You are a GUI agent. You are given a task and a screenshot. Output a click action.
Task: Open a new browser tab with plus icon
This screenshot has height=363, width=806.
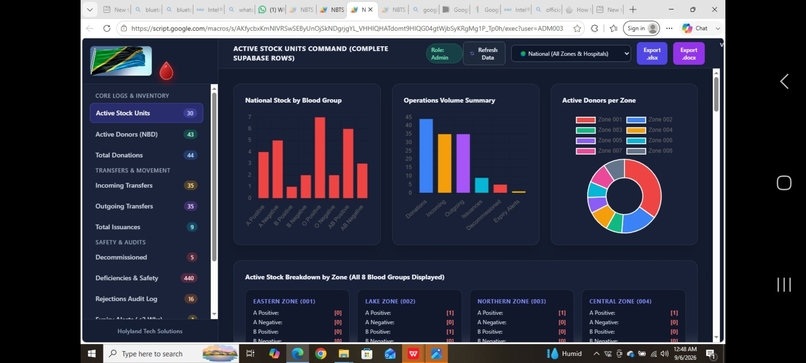pos(633,9)
